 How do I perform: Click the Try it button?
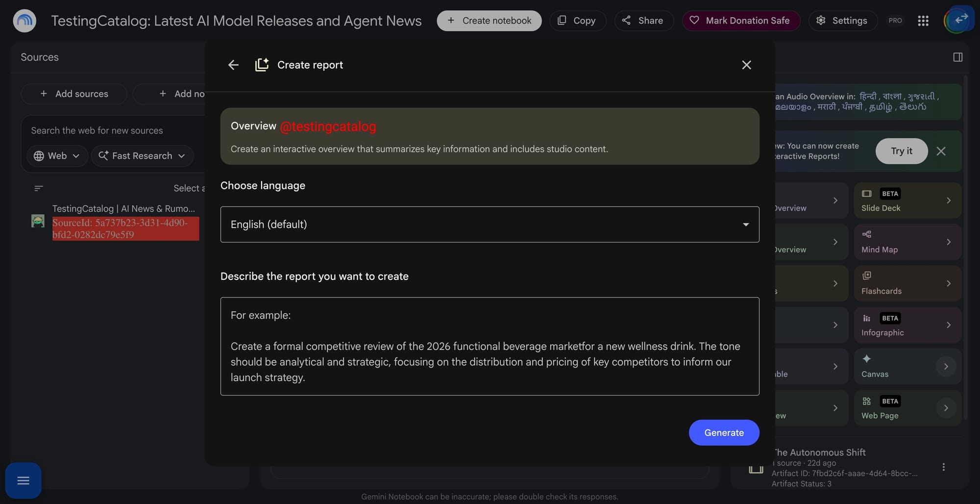coord(902,151)
